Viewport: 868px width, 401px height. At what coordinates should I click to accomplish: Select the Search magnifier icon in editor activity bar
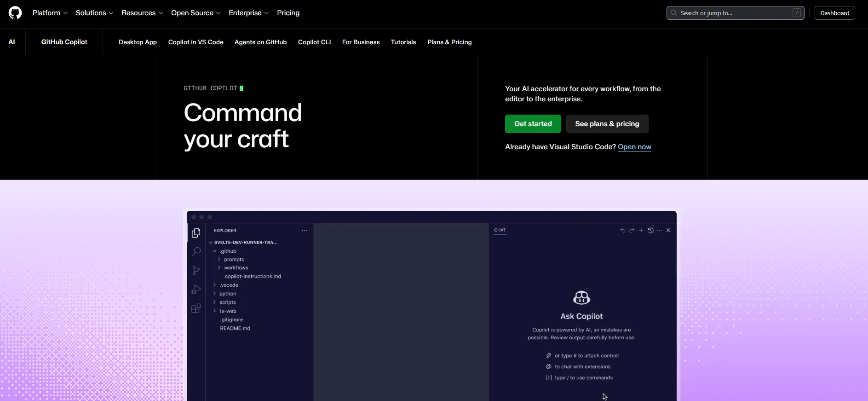pyautogui.click(x=196, y=251)
